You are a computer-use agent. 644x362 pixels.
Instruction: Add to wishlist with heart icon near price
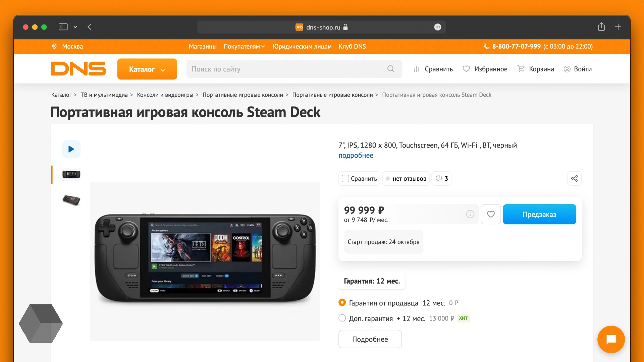coord(491,214)
